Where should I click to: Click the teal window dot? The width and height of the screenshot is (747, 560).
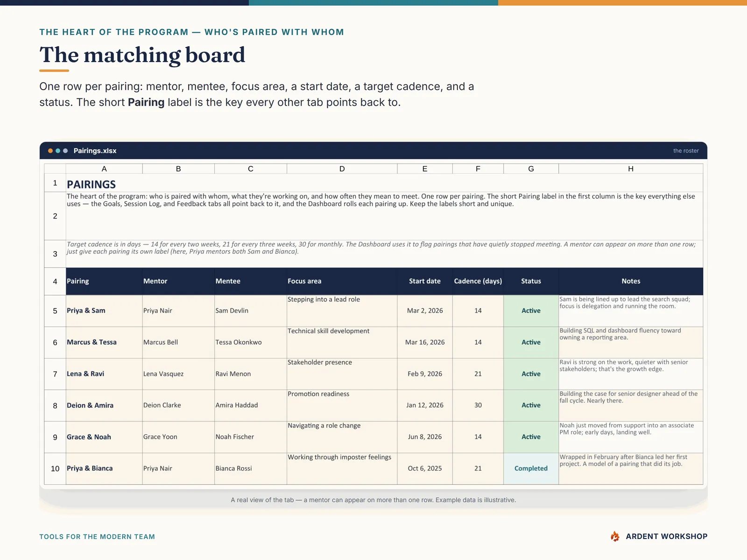click(x=58, y=151)
